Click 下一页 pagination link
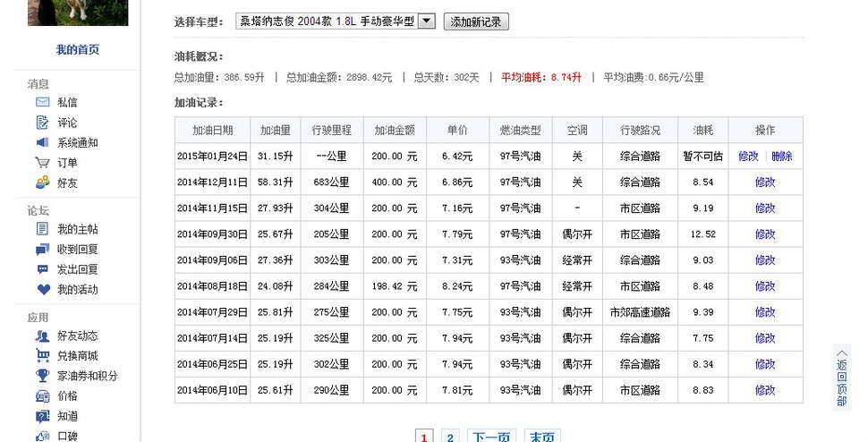This screenshot has height=442, width=868. click(490, 437)
